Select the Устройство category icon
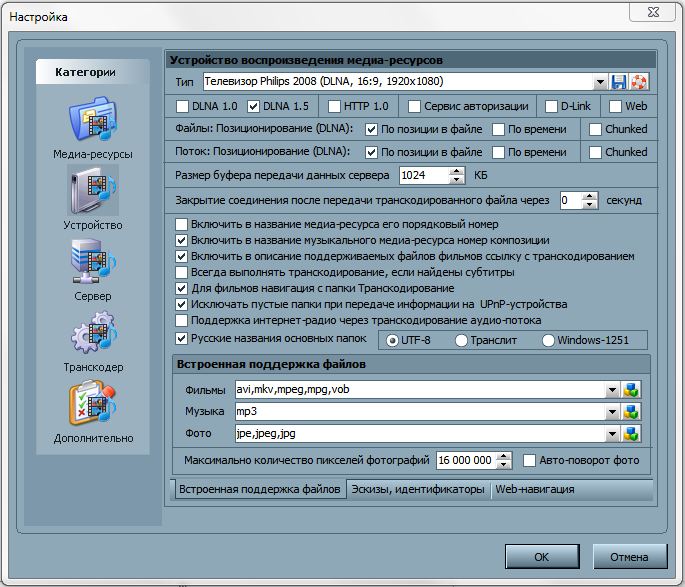685x587 pixels. click(93, 191)
